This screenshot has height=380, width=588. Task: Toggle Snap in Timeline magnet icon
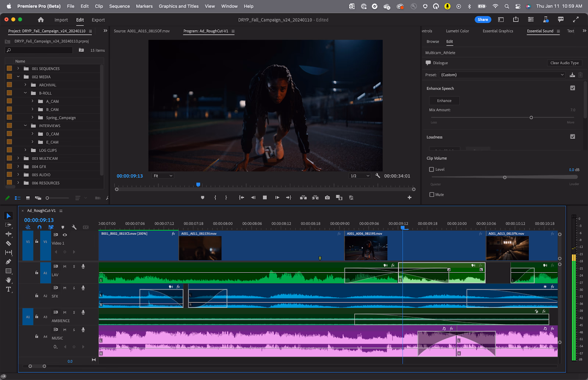(40, 227)
